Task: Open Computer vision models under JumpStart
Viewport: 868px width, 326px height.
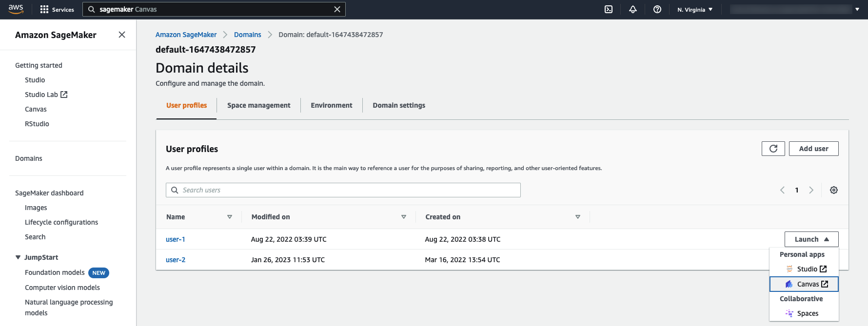Action: [62, 288]
